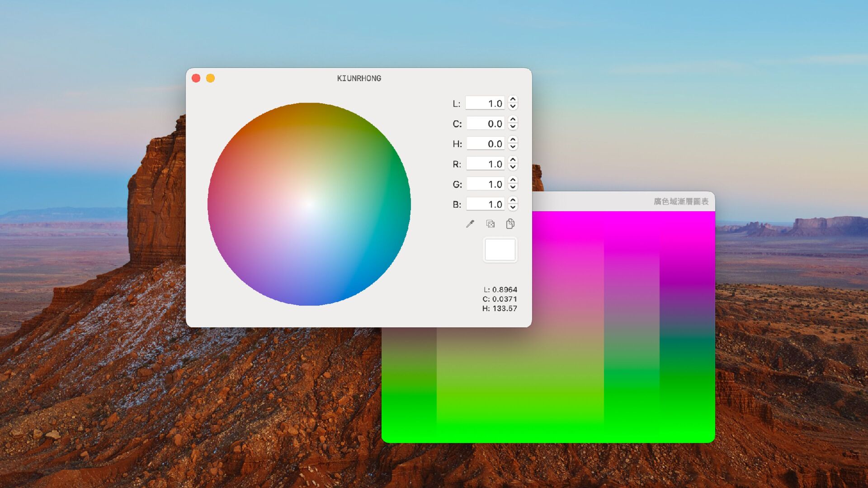Decrease the B value with stepper down arrow
The height and width of the screenshot is (488, 868).
pos(513,208)
